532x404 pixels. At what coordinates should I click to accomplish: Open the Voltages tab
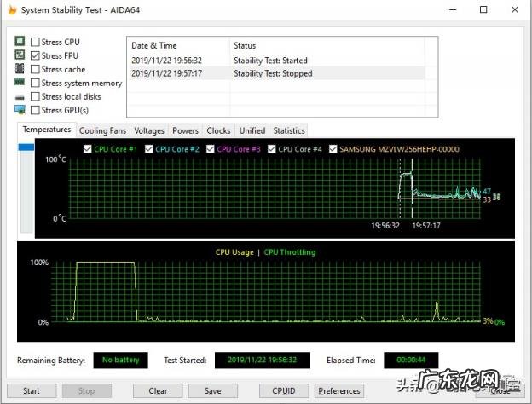coord(149,130)
